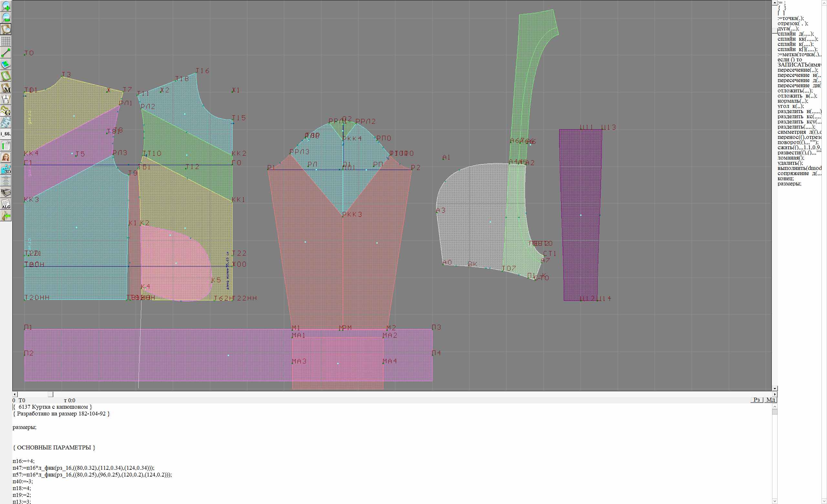
Task: Click down arrow of canvas vertical scrollbar
Action: (775, 388)
